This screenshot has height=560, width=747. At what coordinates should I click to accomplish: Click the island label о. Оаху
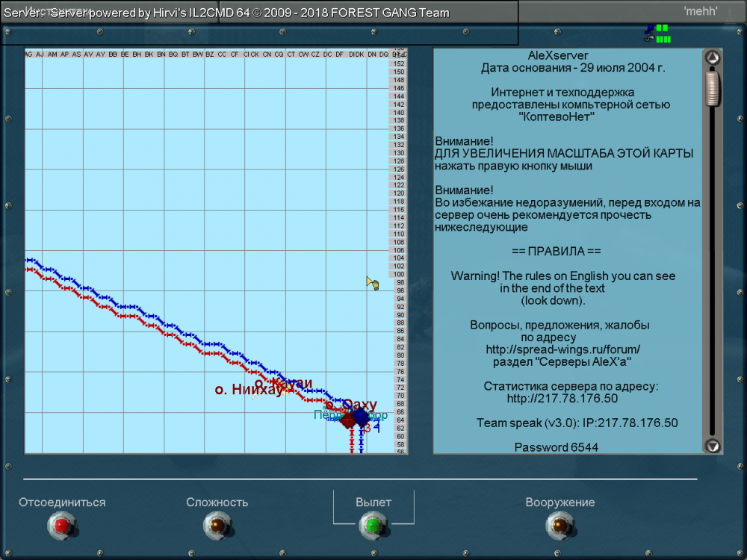(x=359, y=404)
